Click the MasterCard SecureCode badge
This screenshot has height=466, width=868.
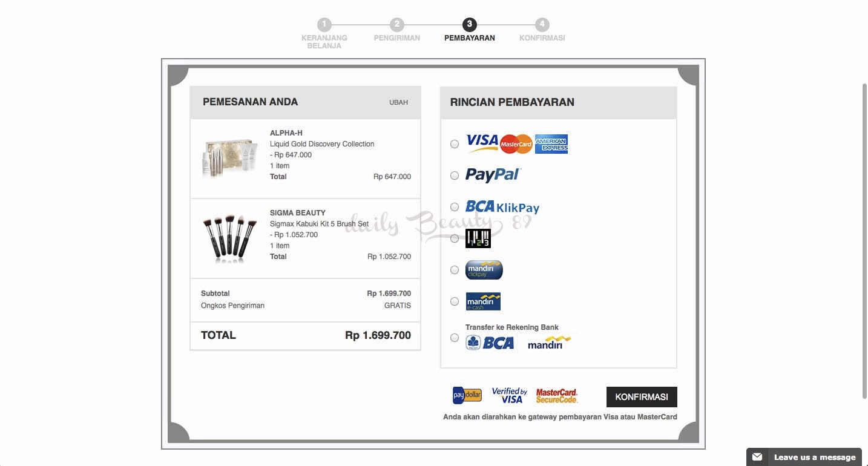(557, 396)
